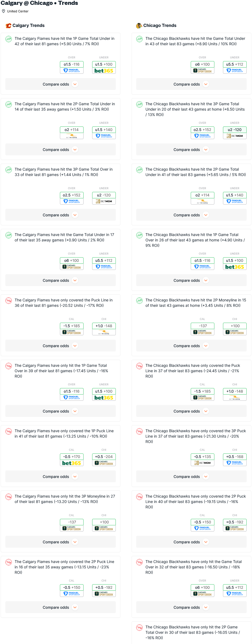252x644 pixels.
Task: Click the Calgary Flames logo icon
Action: click(x=8, y=26)
